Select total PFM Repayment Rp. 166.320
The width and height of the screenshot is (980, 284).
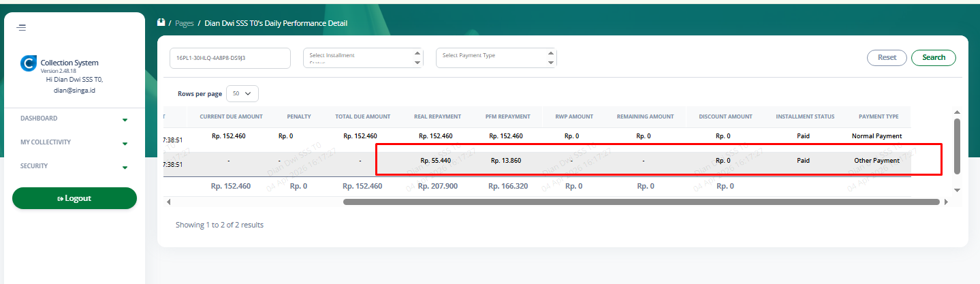508,186
